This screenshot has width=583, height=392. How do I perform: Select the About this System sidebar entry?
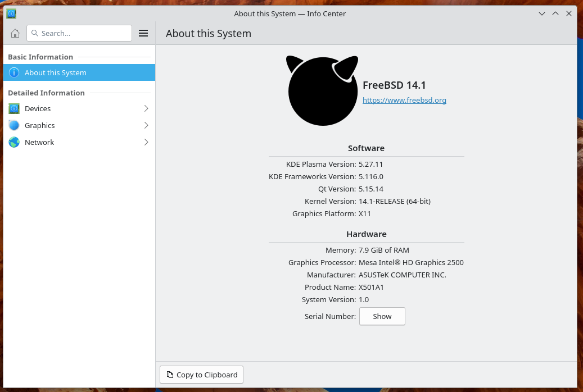79,72
